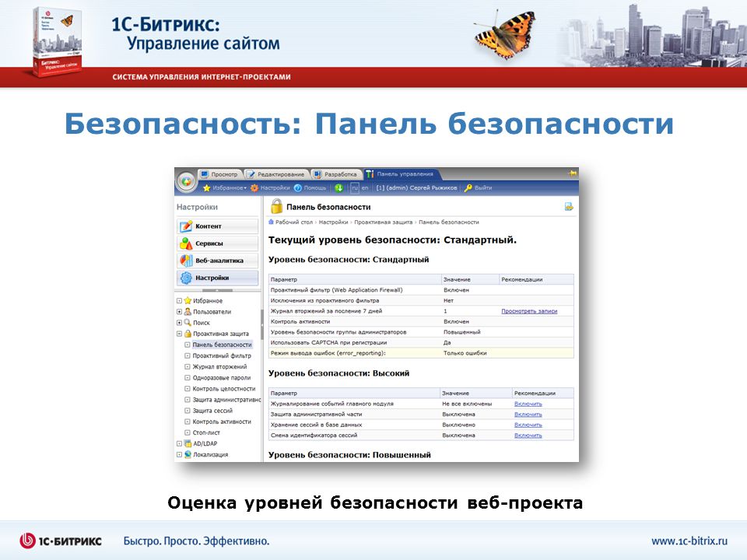Select Контроль целостности in the tree
747x560 pixels.
click(224, 389)
